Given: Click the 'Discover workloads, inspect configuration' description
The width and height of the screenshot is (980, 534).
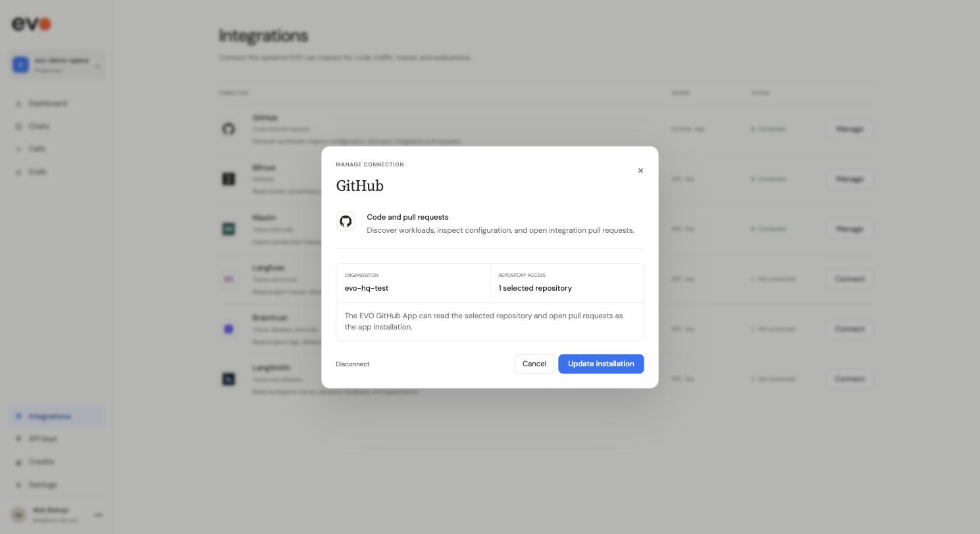Looking at the screenshot, I should (x=500, y=230).
